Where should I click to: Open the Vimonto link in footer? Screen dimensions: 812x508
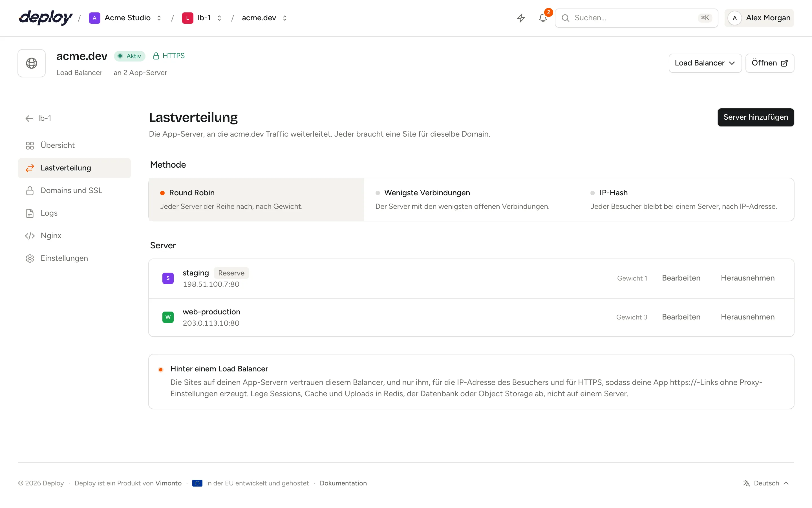[168, 483]
